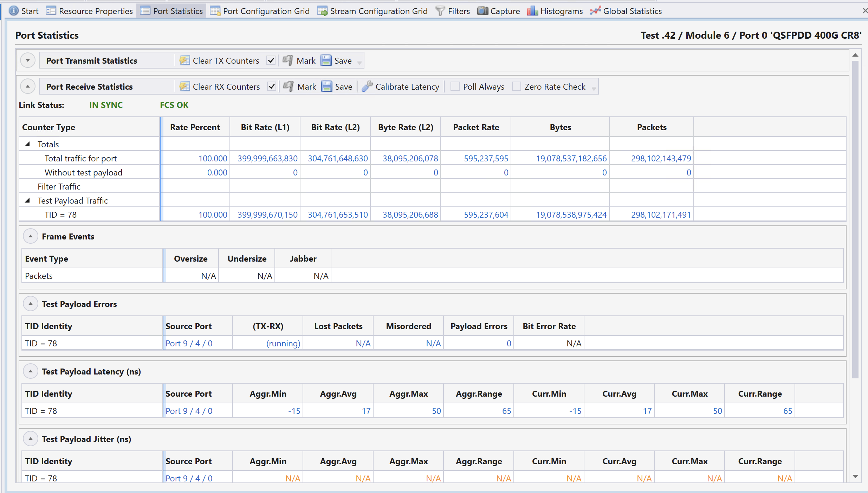Screen dimensions: 868x493
Task: Select the Total traffic for port row
Action: coord(432,158)
